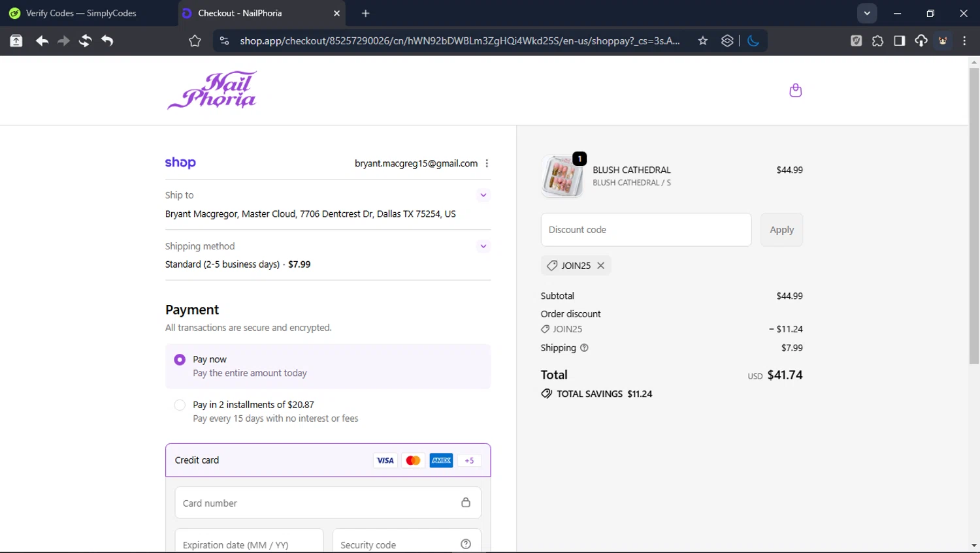This screenshot has width=980, height=553.
Task: Click the extension icon left of puzzle icon
Action: click(856, 40)
